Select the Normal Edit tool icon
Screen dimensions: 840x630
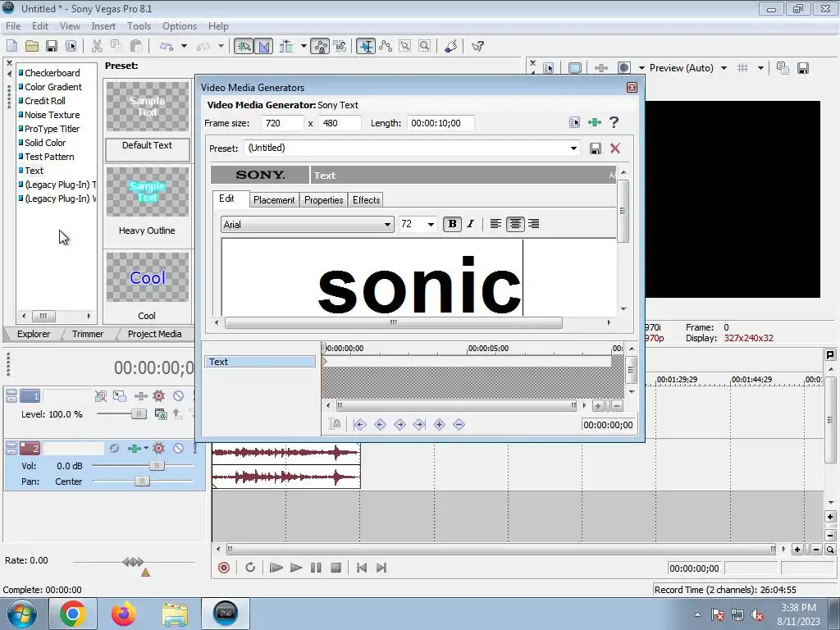[x=366, y=46]
